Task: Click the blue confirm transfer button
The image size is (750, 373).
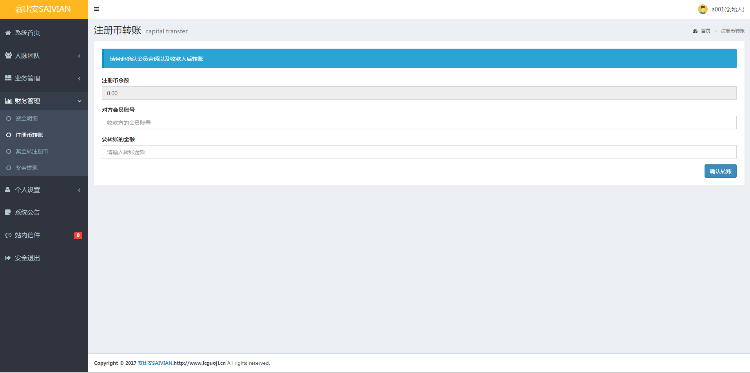Action: pos(720,171)
